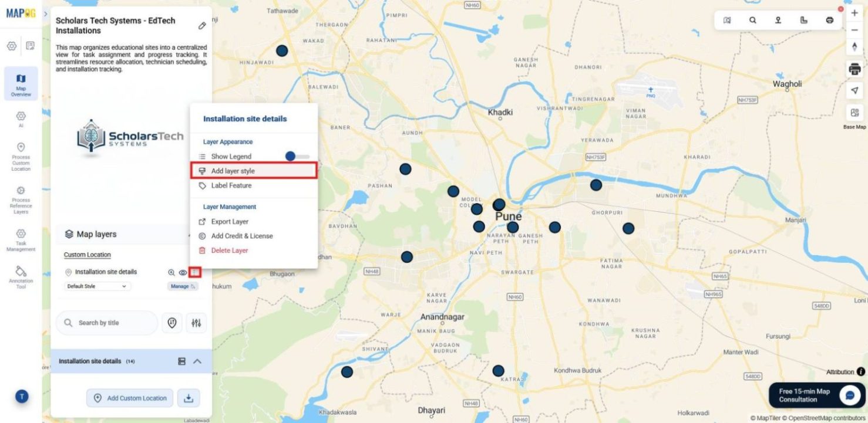The height and width of the screenshot is (423, 868).
Task: Click the Add Custom Location button
Action: pos(130,398)
